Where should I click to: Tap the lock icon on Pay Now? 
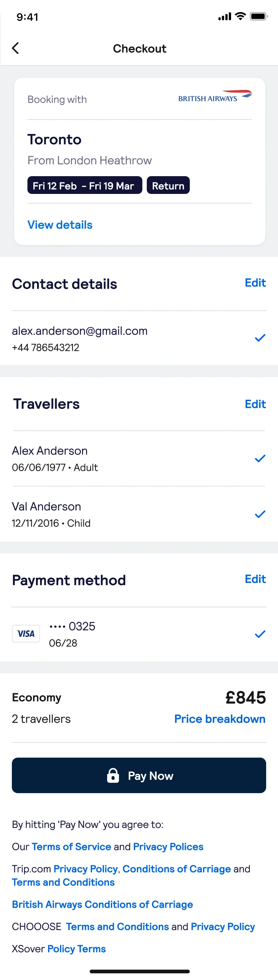pos(113,775)
